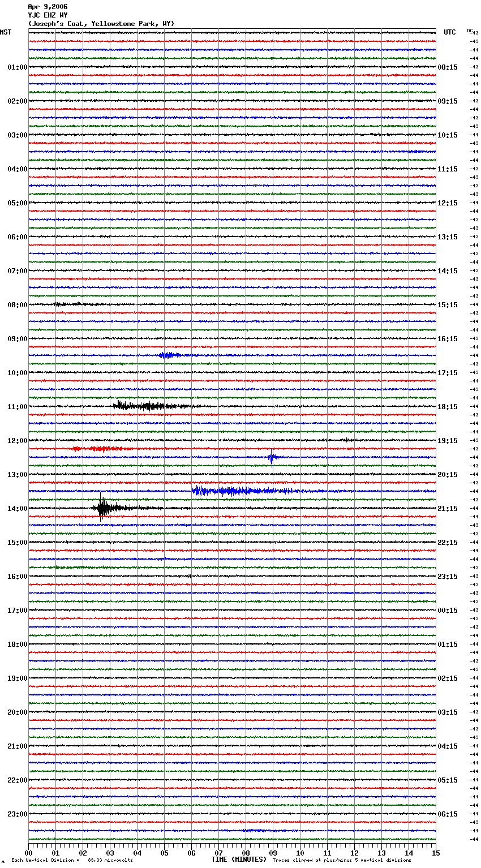Viewport: 481px width, 868px height.
Task: Click the UTC time label "23:15"
Action: (x=448, y=577)
